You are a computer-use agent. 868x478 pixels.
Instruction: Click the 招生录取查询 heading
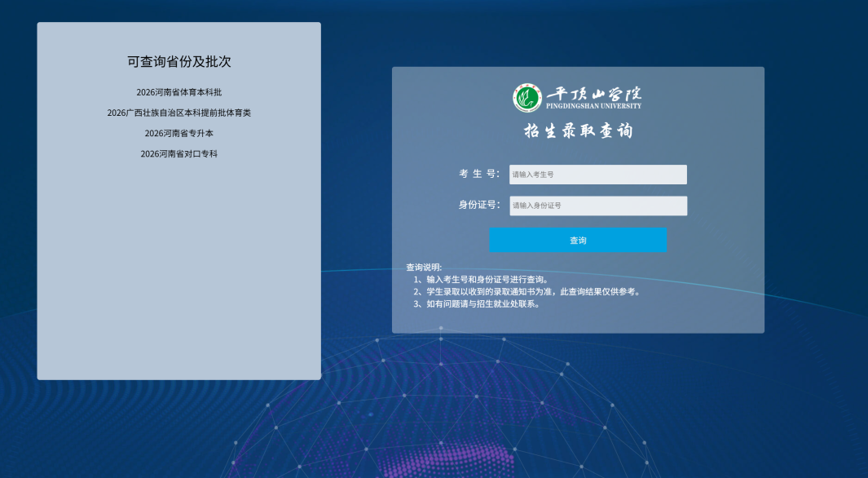click(578, 131)
